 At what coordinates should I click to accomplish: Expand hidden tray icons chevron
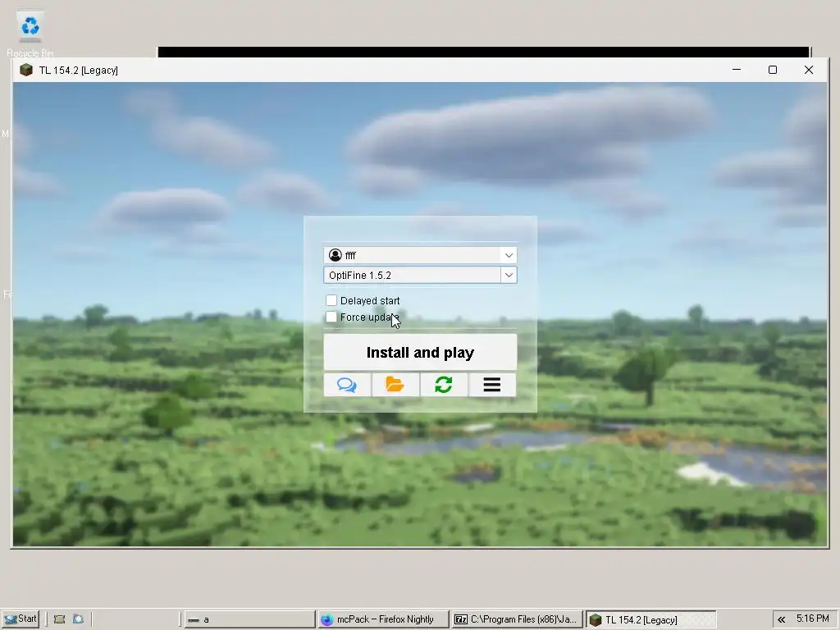782,619
